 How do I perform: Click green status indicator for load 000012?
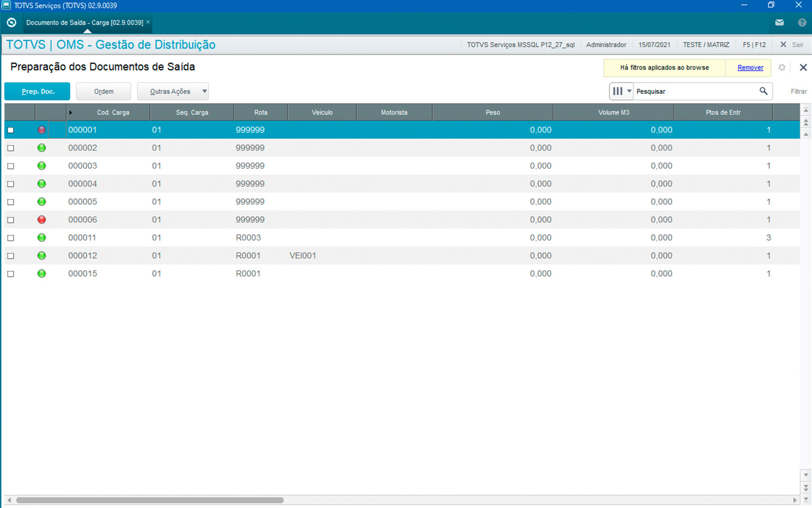click(x=42, y=256)
